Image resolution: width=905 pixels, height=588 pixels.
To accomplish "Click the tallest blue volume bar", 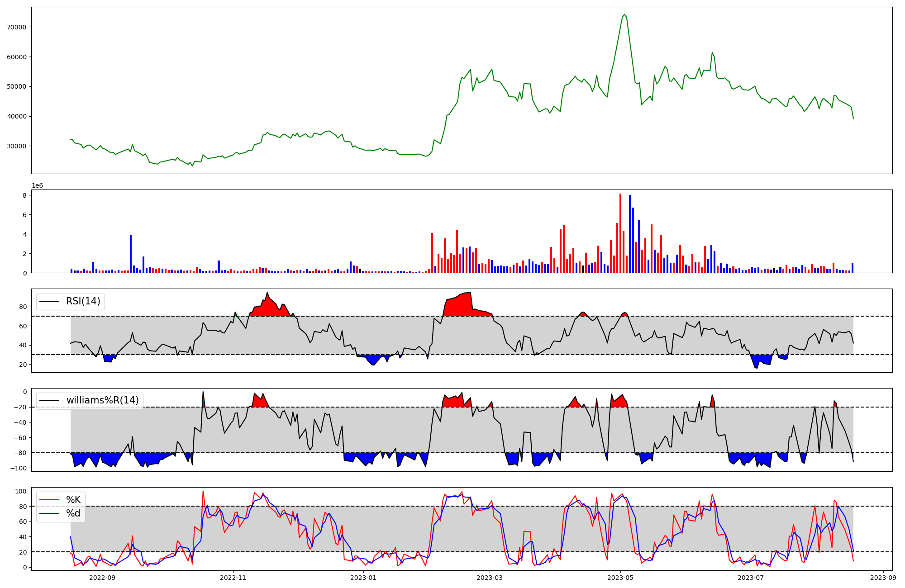I will tap(630, 234).
